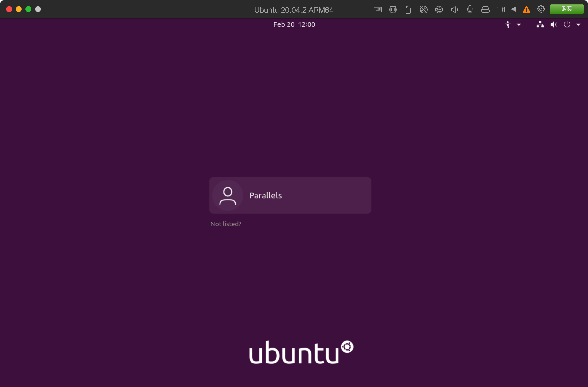Screen dimensions: 588x387
Task: Select the Parallels user account
Action: coord(290,195)
